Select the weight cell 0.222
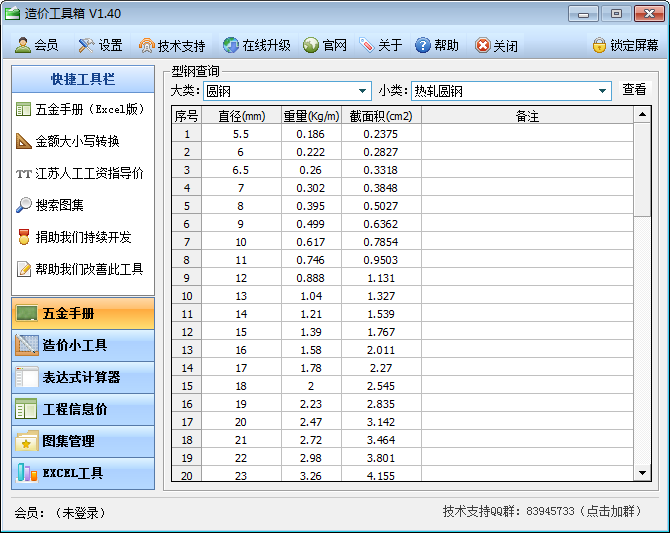Screen dimensions: 670x533 click(311, 152)
